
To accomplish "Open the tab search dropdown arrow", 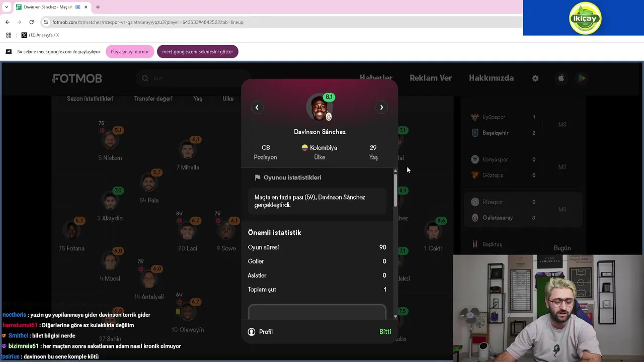I will pyautogui.click(x=6, y=7).
